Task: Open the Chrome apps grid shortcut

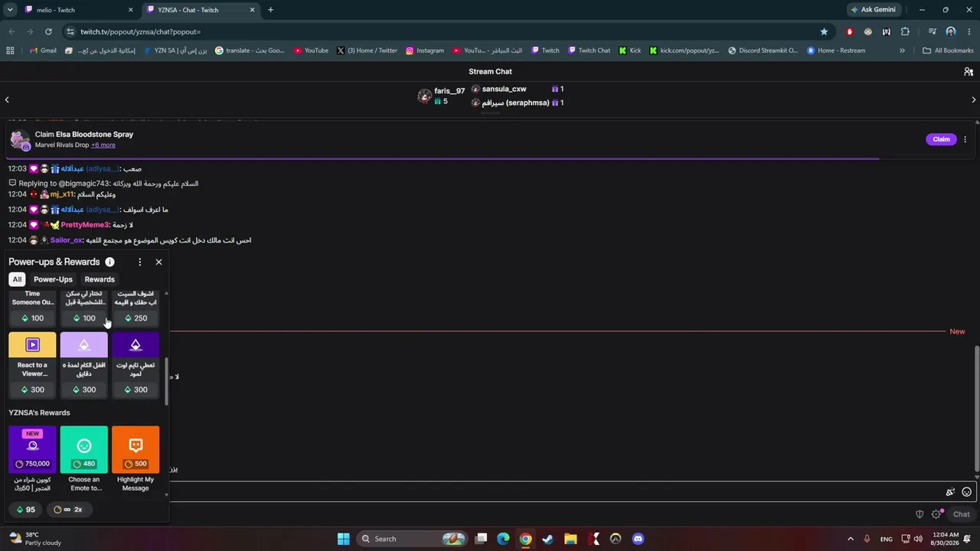Action: click(10, 51)
